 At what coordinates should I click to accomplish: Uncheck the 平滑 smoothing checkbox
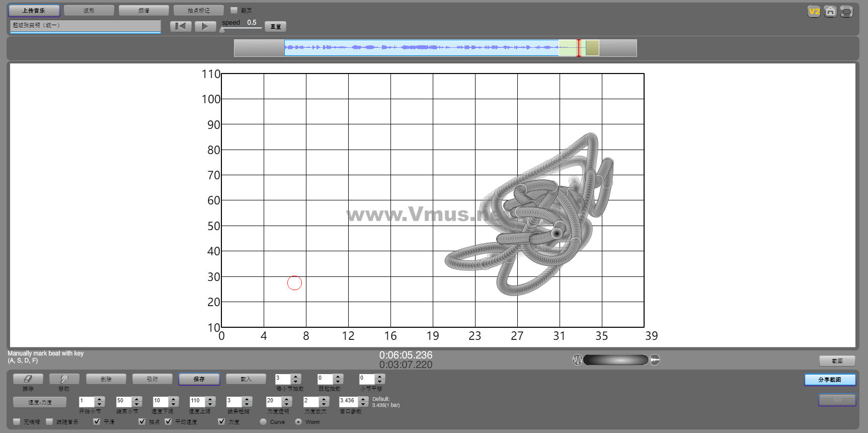[x=97, y=421]
